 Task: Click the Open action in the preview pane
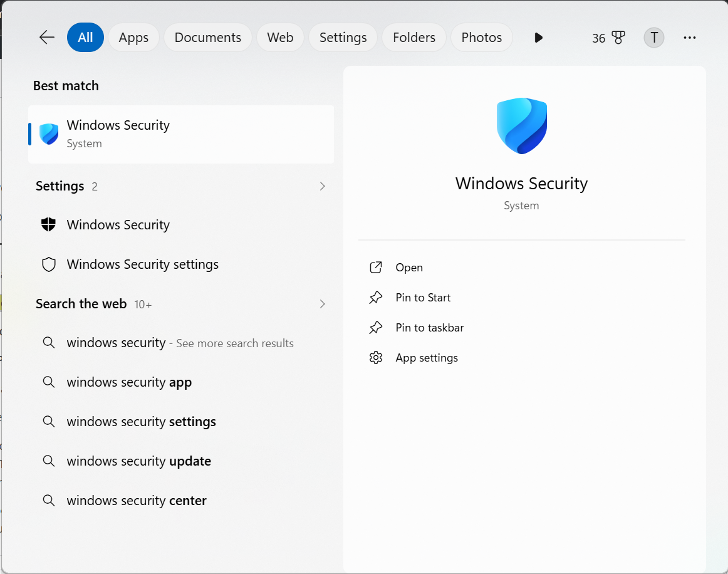pyautogui.click(x=409, y=268)
